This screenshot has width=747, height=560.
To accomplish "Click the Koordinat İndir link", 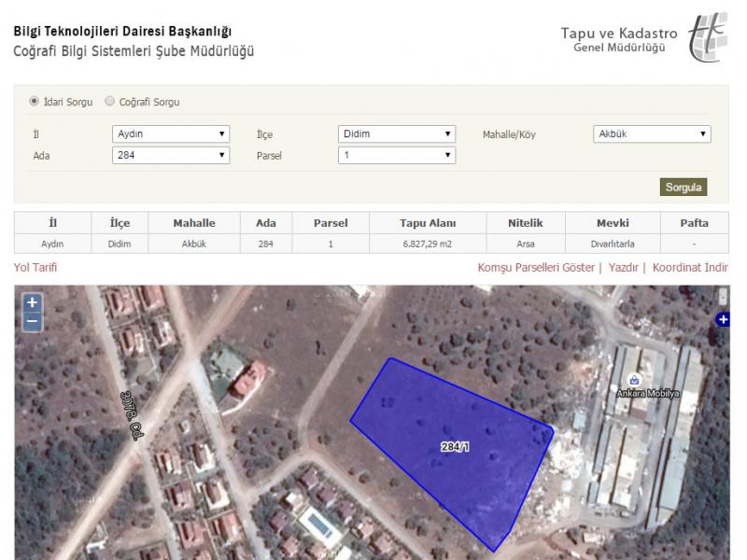I will [x=690, y=267].
